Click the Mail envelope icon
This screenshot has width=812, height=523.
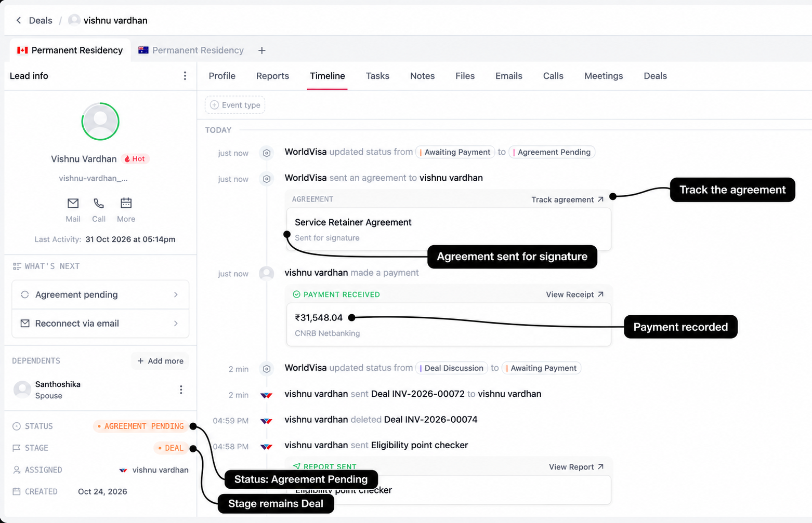point(73,203)
